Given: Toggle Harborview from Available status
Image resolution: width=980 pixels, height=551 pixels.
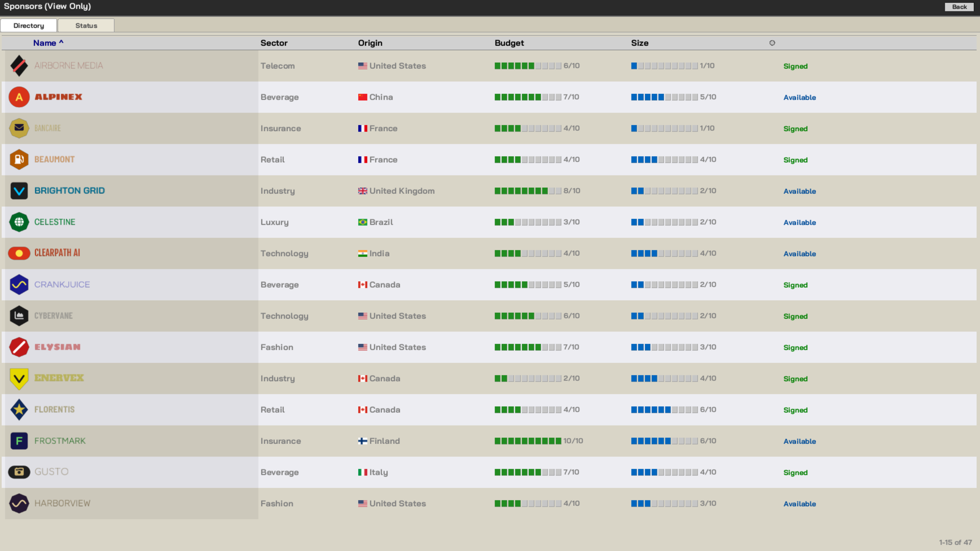Looking at the screenshot, I should pyautogui.click(x=800, y=504).
